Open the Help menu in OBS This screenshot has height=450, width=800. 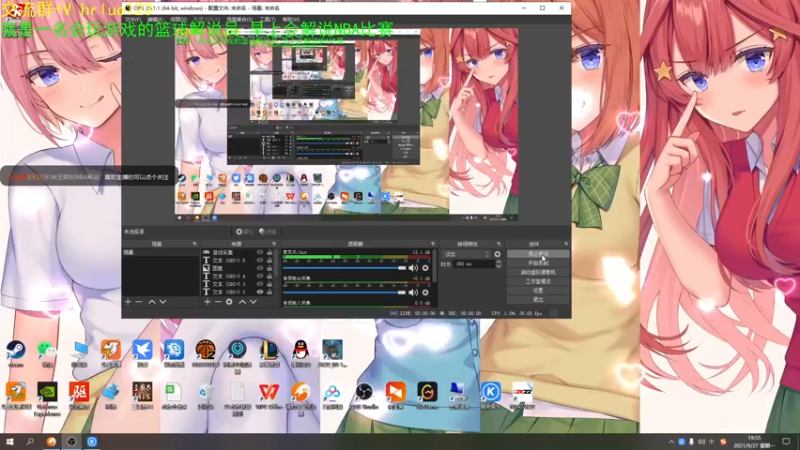point(290,19)
